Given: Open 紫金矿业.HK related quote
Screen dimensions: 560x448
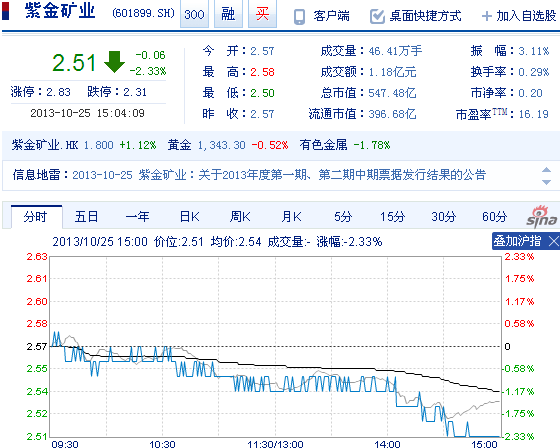Looking at the screenshot, I should coord(45,145).
